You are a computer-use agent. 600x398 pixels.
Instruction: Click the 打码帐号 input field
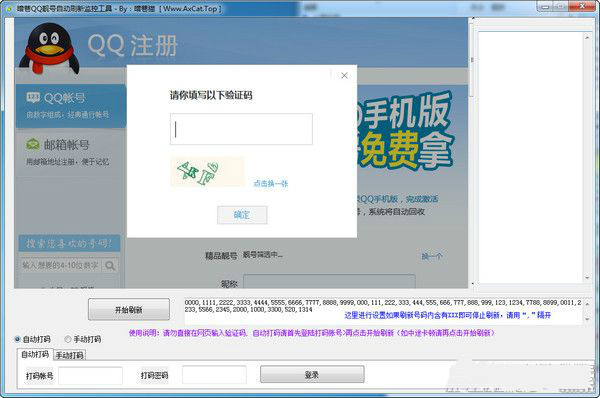90,375
